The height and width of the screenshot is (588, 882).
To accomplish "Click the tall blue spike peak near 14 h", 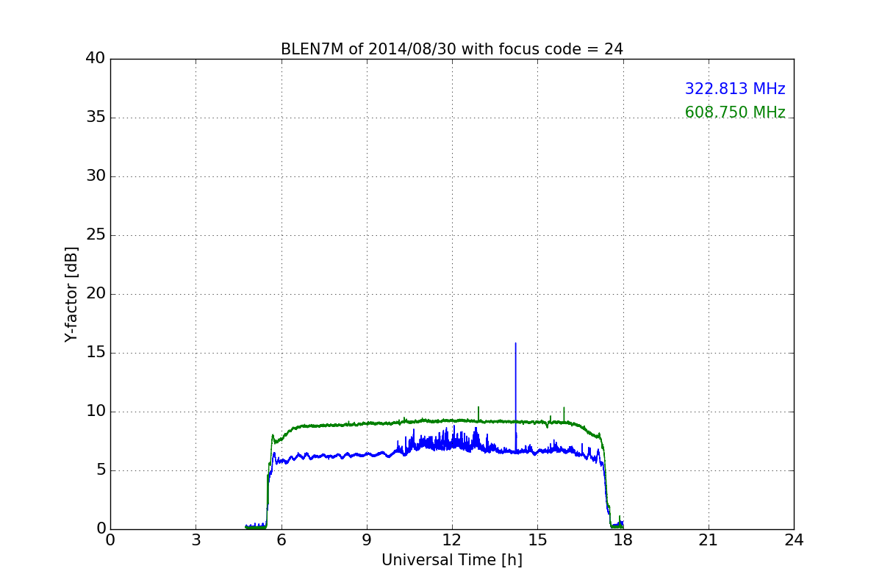I will click(x=515, y=344).
